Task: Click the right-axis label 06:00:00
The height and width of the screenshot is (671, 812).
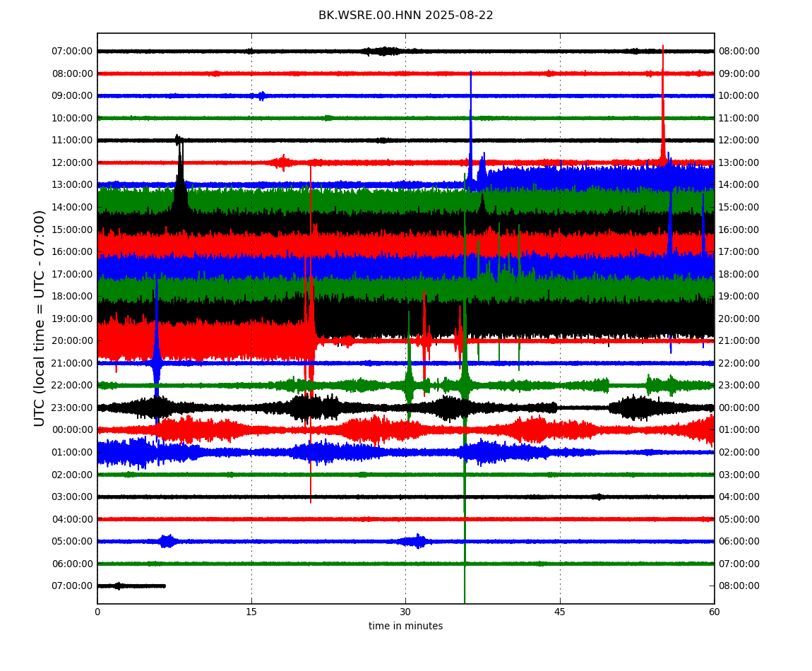Action: coord(739,542)
